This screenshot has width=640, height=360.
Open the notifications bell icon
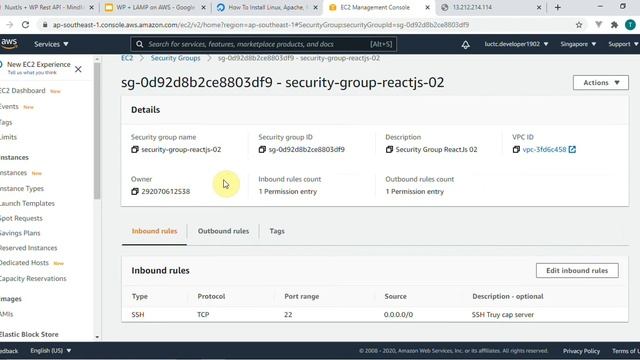click(x=465, y=44)
